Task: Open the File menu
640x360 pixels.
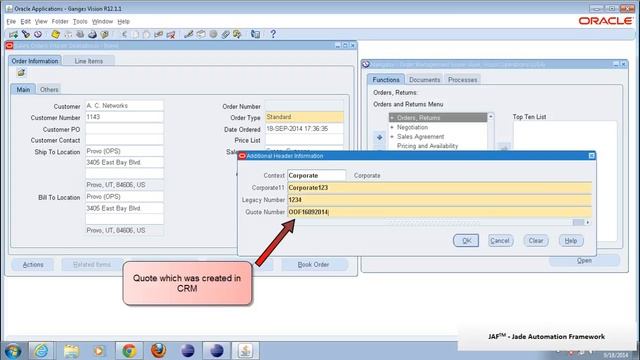Action: (11, 21)
